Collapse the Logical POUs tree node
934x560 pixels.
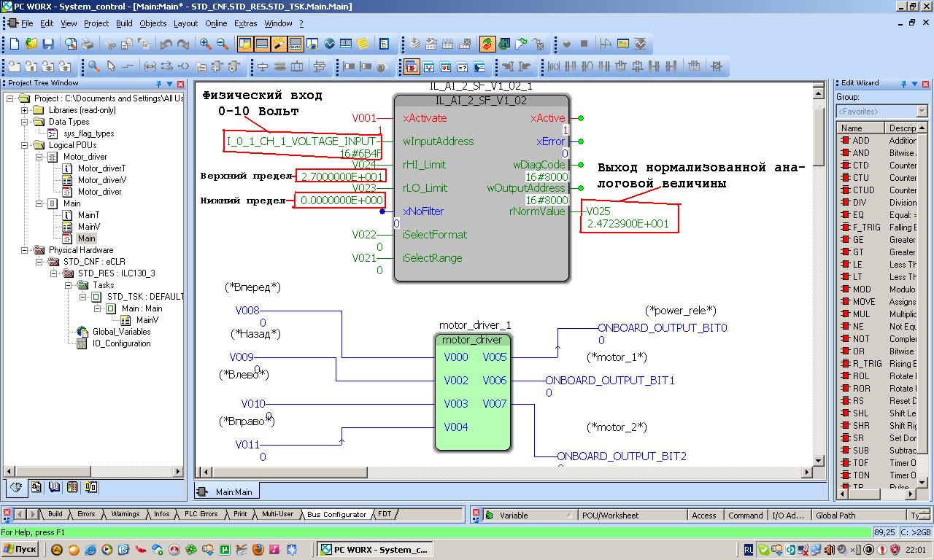pyautogui.click(x=24, y=145)
